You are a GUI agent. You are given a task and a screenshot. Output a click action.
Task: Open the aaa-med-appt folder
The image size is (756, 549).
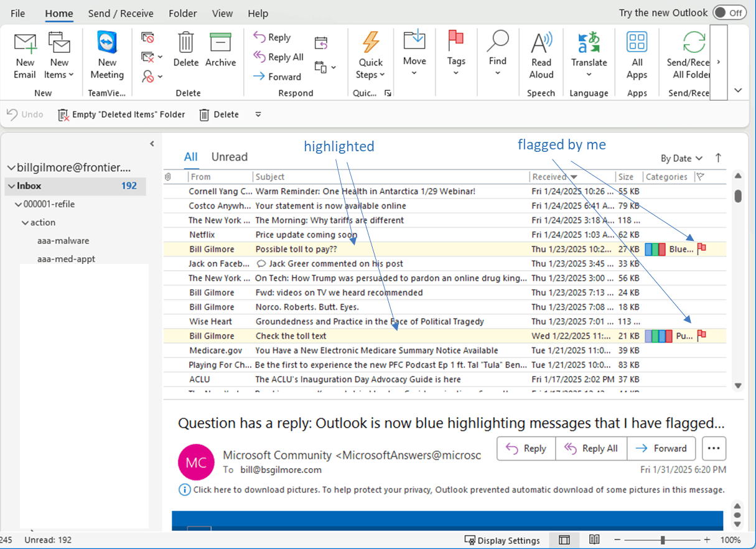tap(66, 259)
